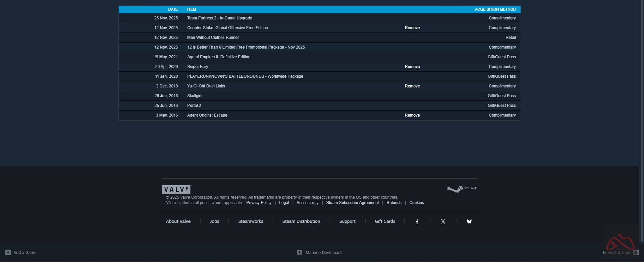Click the Bluesky butterfly icon
Viewport: 644px width, 262px height.
(x=469, y=222)
